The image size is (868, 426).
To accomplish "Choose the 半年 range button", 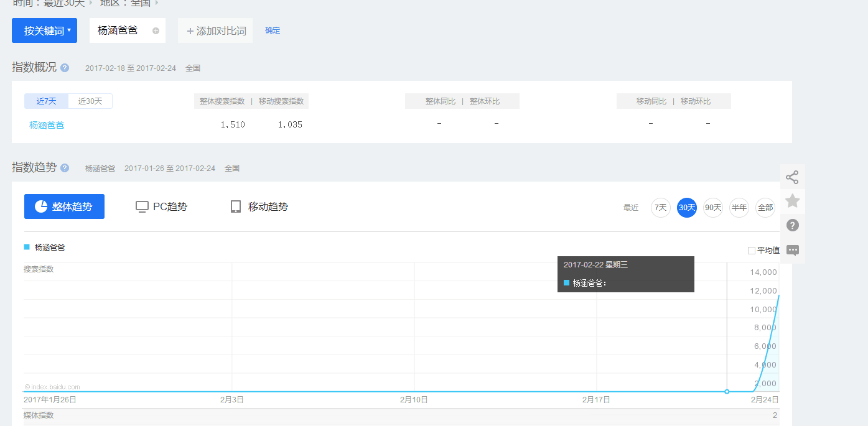I will coord(739,208).
